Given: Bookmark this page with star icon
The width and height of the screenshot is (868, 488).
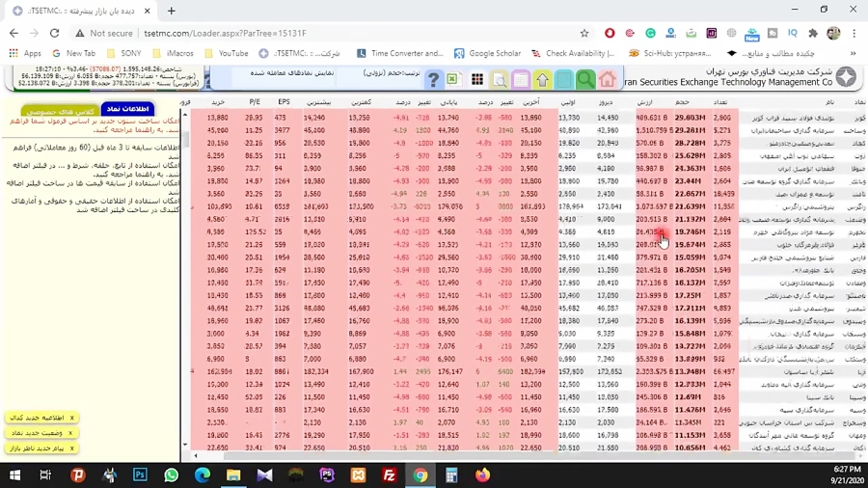Looking at the screenshot, I should coord(583,33).
